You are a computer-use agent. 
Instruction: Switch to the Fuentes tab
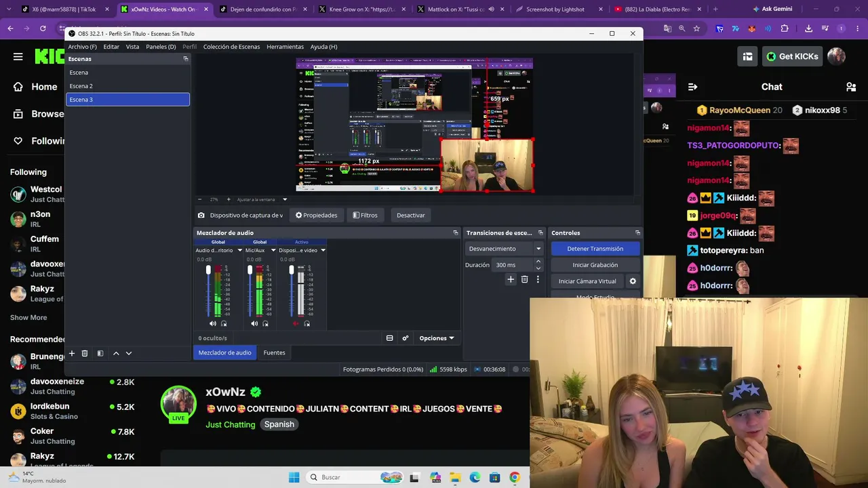[x=274, y=352]
